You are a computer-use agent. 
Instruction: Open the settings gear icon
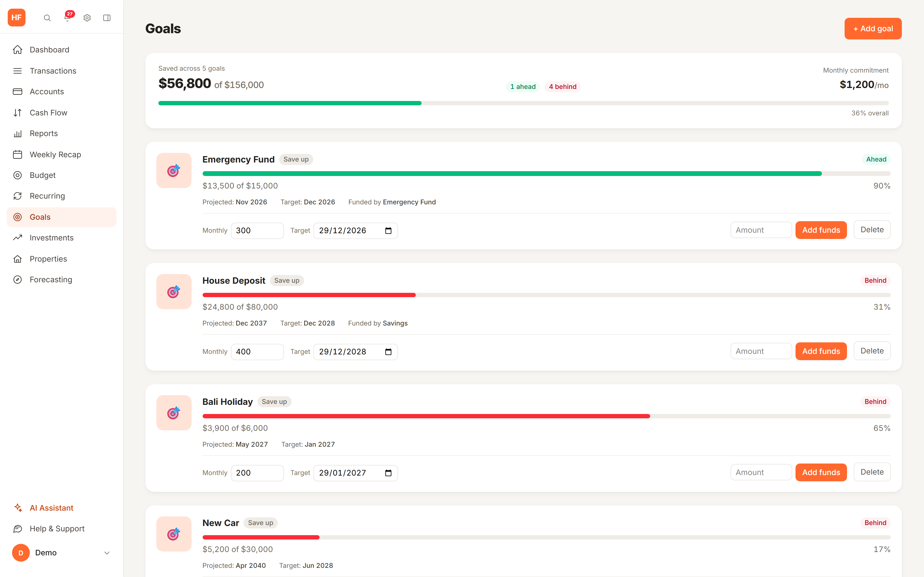87,18
